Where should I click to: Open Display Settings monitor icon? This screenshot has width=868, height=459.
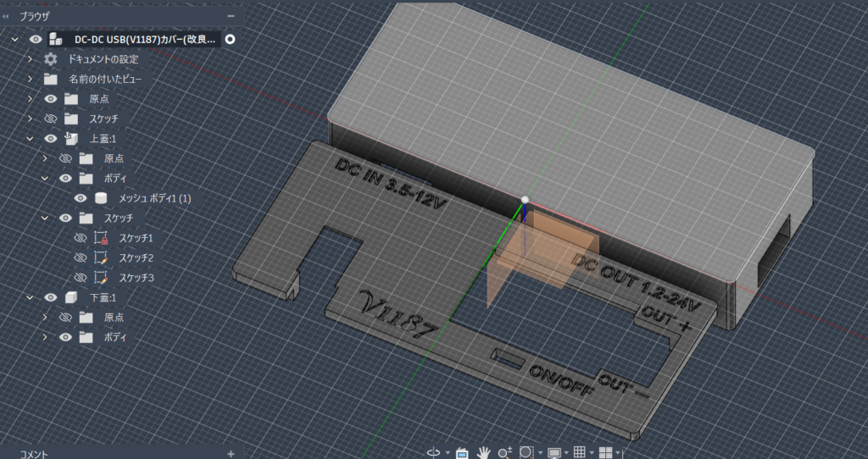pyautogui.click(x=554, y=452)
